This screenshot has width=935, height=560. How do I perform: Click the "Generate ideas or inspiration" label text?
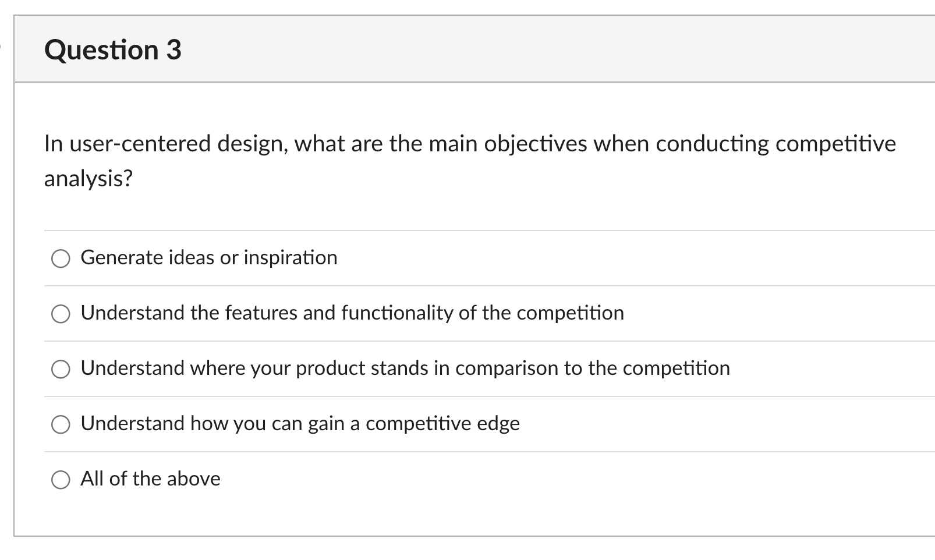pos(208,257)
